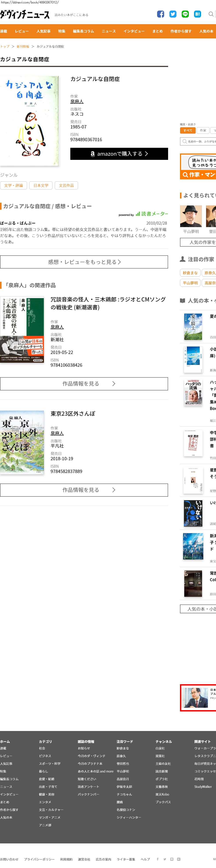
Task: Open 編集長コラム in the navigation bar
Action: pos(83,31)
